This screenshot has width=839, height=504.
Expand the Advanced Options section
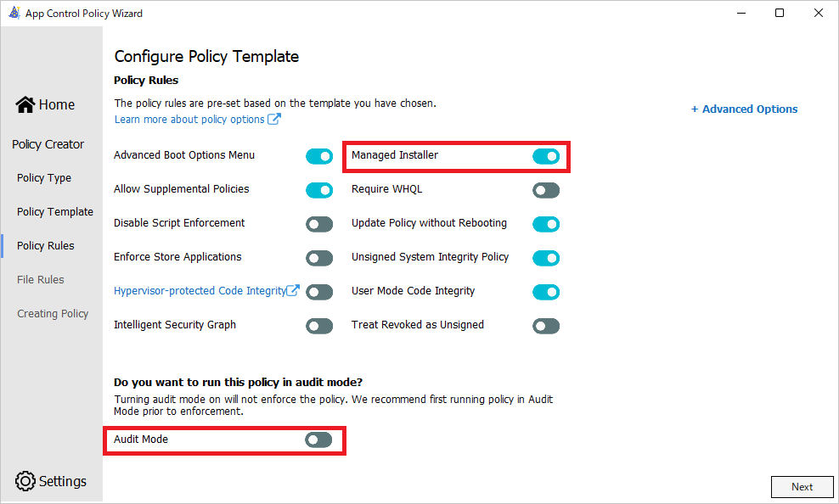(744, 109)
